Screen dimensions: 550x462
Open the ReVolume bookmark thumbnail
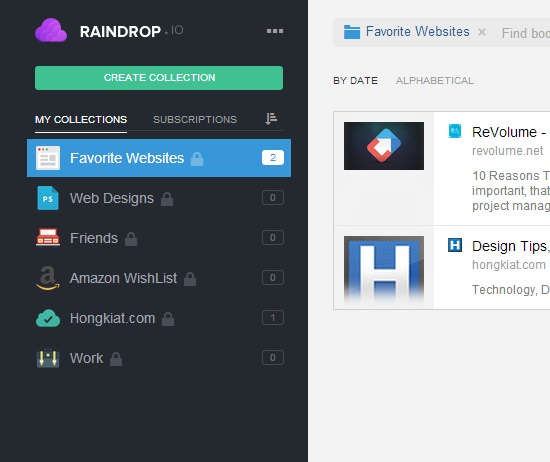point(384,146)
